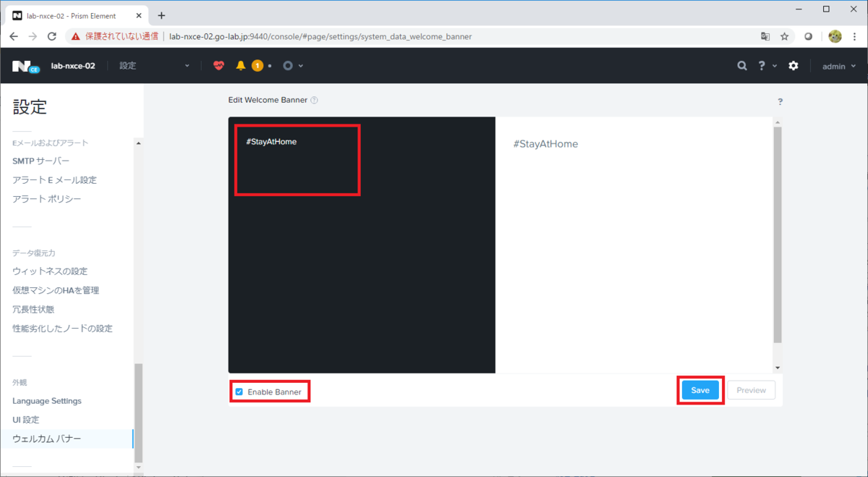Click the search magnifier icon
The width and height of the screenshot is (868, 477).
[741, 66]
